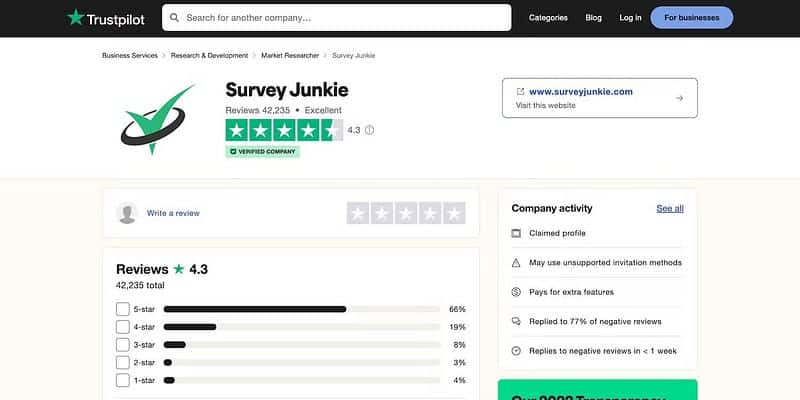Open the Categories menu
Image resolution: width=800 pixels, height=400 pixels.
[x=548, y=18]
